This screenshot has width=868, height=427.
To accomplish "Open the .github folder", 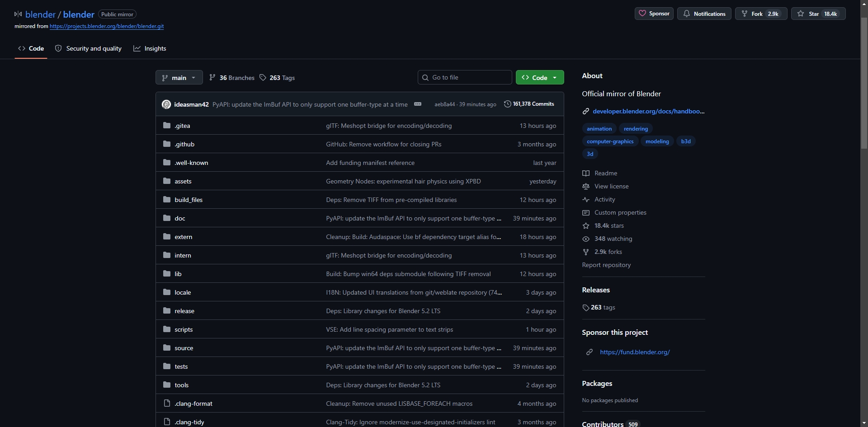I will 184,144.
